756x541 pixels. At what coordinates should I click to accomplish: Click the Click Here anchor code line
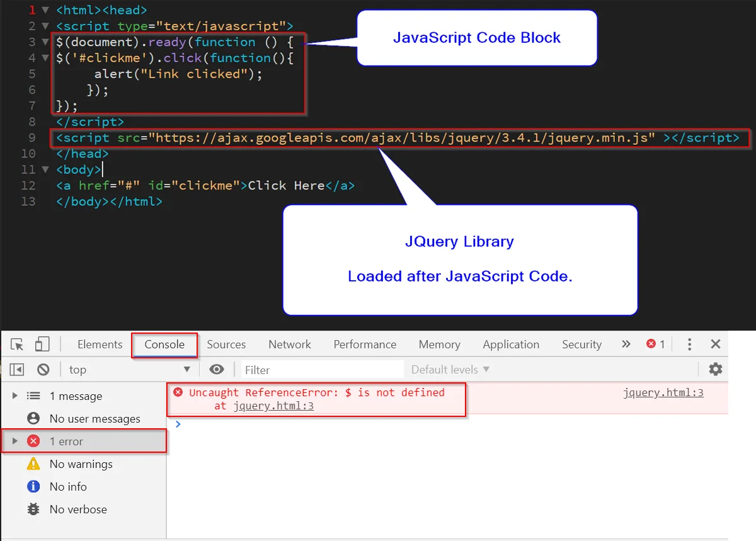[x=205, y=186]
